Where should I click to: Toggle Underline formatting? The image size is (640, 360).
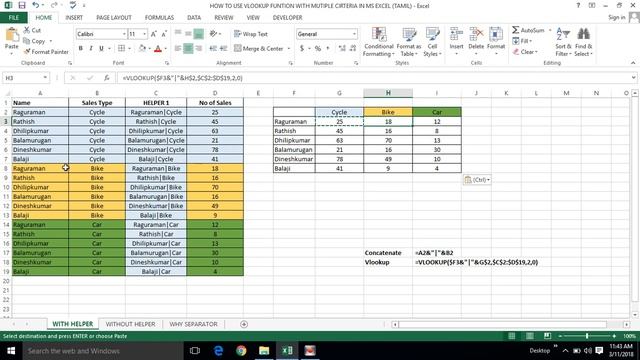[x=101, y=49]
